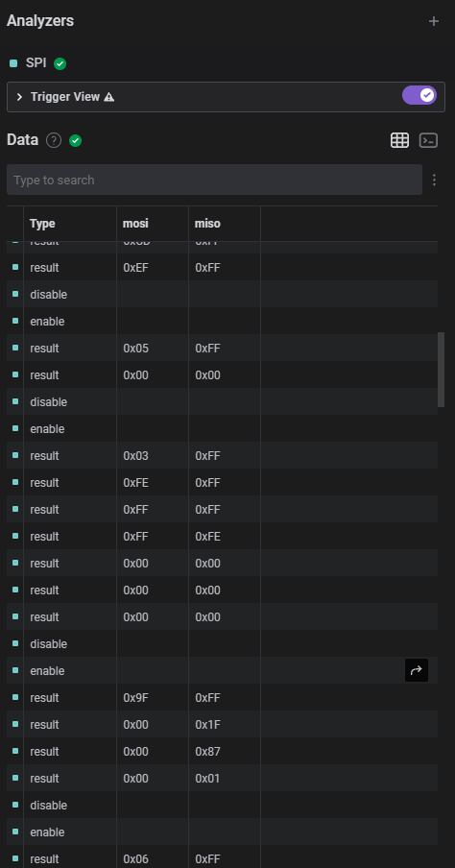
Task: Toggle the Trigger View switch off
Action: (x=419, y=95)
